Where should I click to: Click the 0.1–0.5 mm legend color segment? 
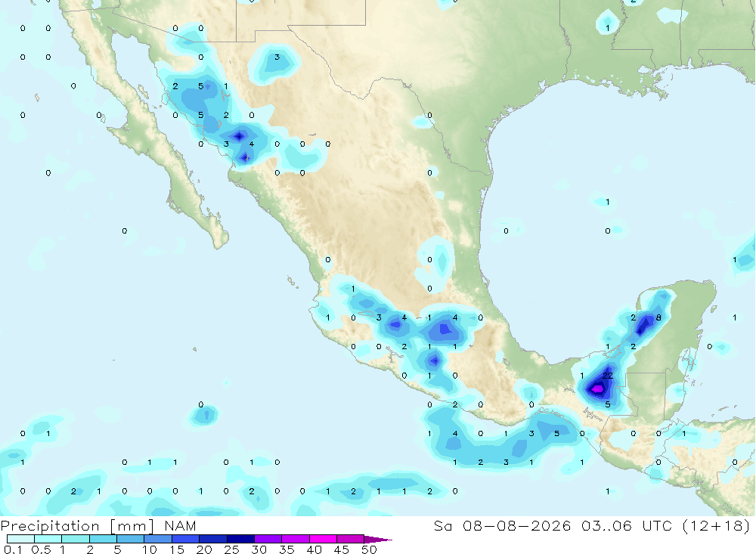point(20,539)
